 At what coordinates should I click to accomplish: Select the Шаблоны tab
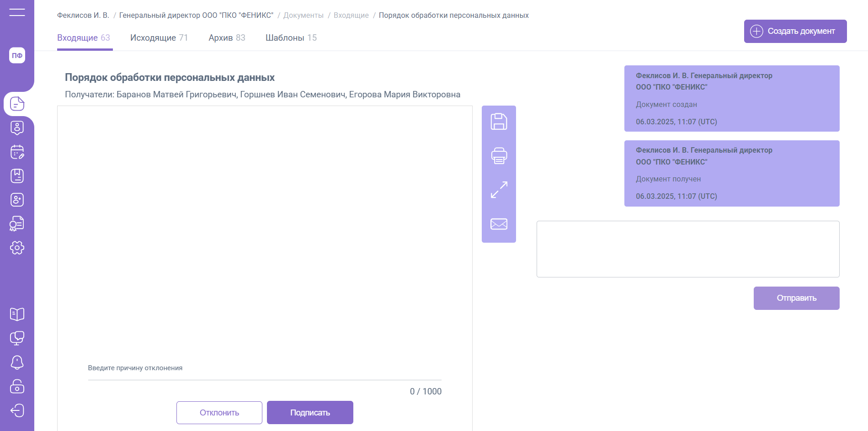point(291,38)
